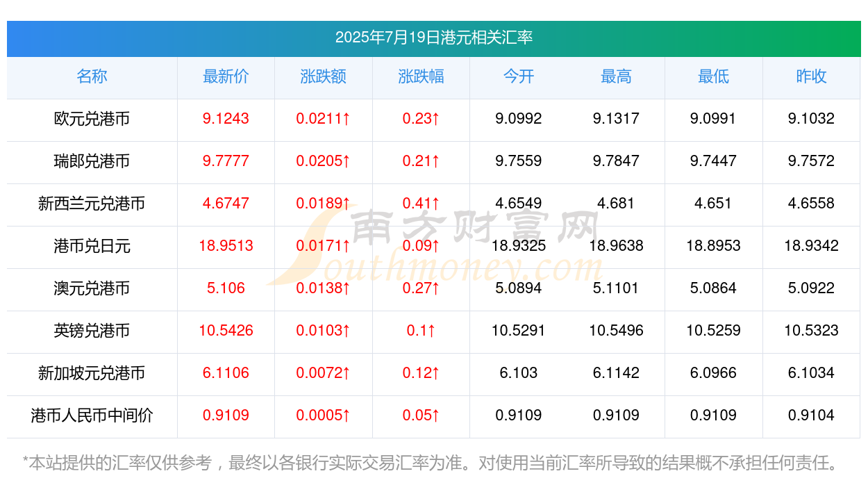Viewport: 868px width, 485px height.
Task: Select the 港币兑日元 row name
Action: click(92, 246)
